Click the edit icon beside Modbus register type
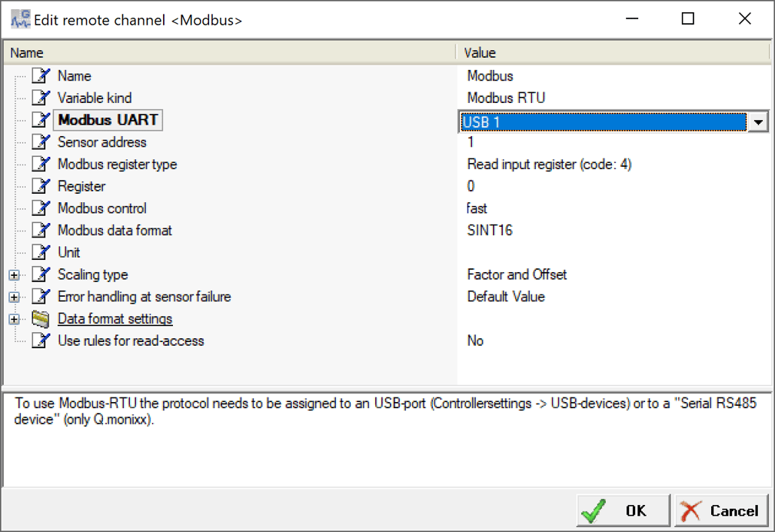Screen dimensions: 775x532 point(42,165)
